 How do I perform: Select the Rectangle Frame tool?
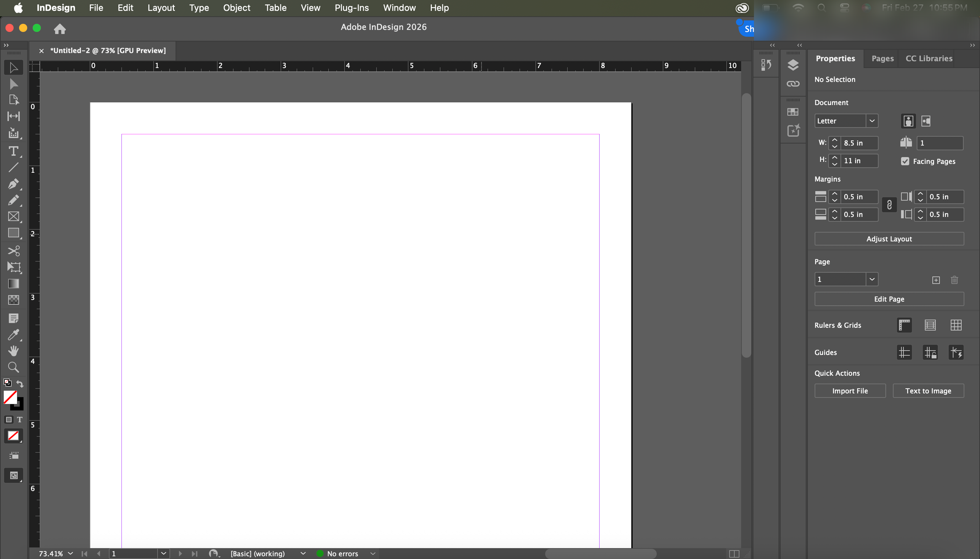14,217
